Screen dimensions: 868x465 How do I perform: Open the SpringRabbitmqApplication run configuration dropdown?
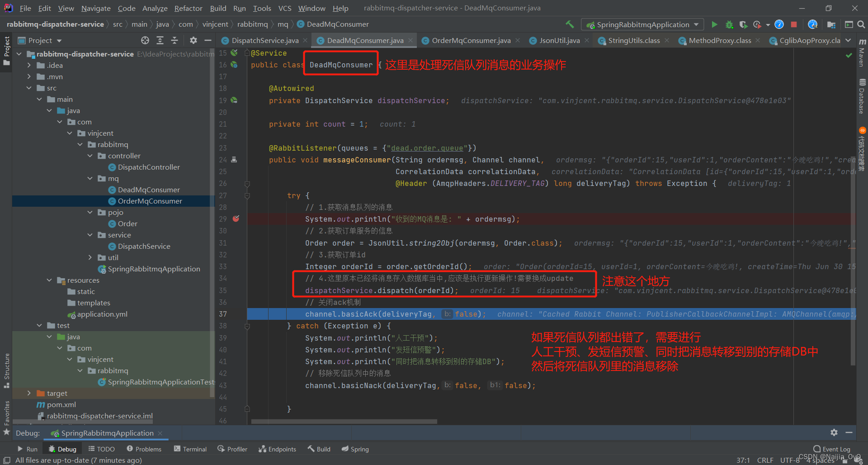643,24
